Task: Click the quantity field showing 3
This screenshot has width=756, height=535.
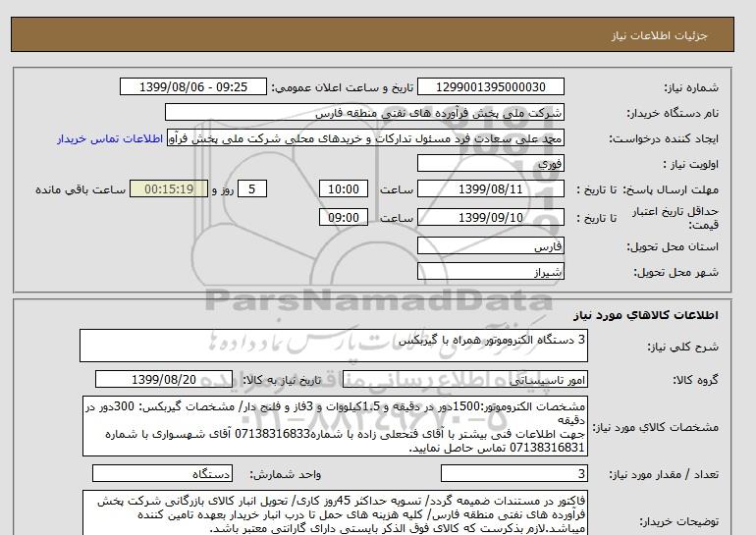Action: tap(513, 474)
